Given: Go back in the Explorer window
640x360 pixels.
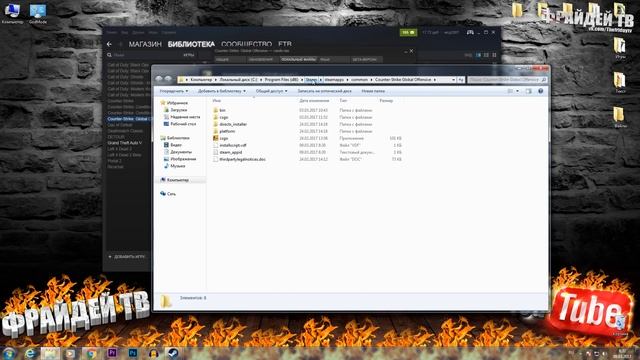Looking at the screenshot, I should (x=159, y=79).
